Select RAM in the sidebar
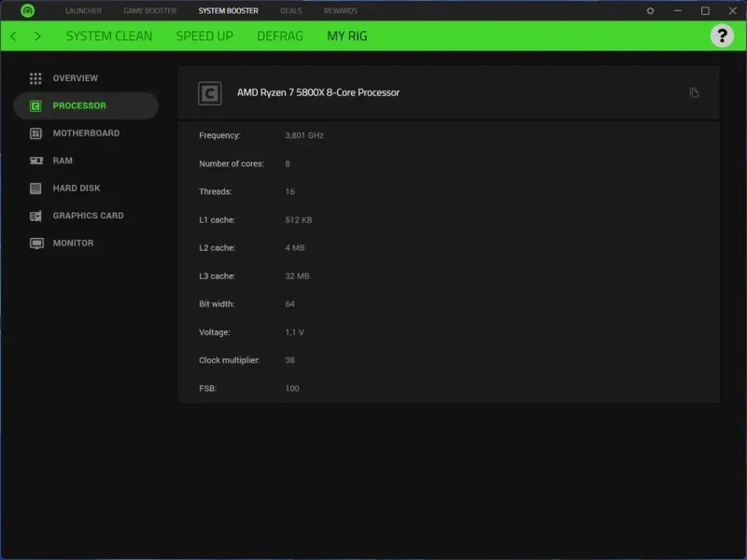 [86, 161]
